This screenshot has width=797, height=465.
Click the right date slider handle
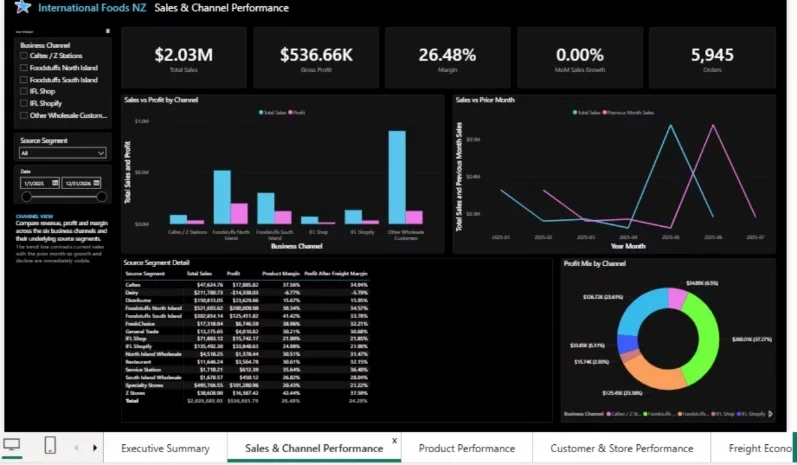pyautogui.click(x=102, y=197)
